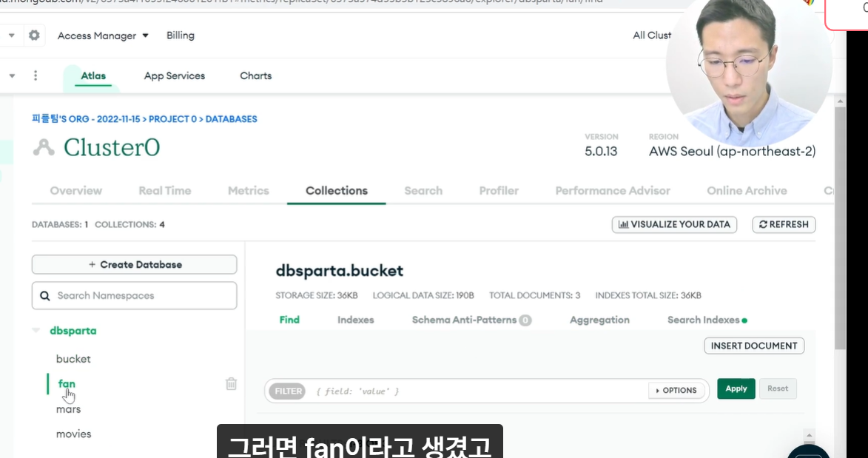Click the AWS Seoul (ap-northeast-2) region text
The height and width of the screenshot is (458, 868).
click(x=733, y=151)
